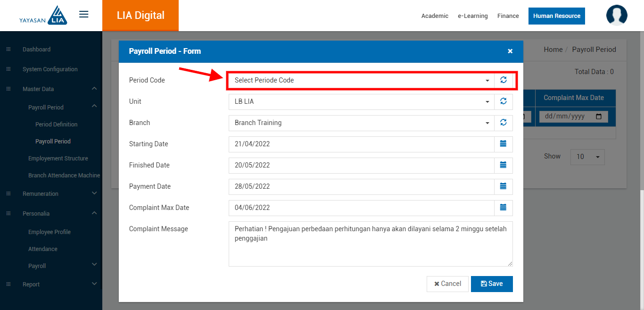
Task: Click the refresh icon beside Period Code
Action: 503,80
